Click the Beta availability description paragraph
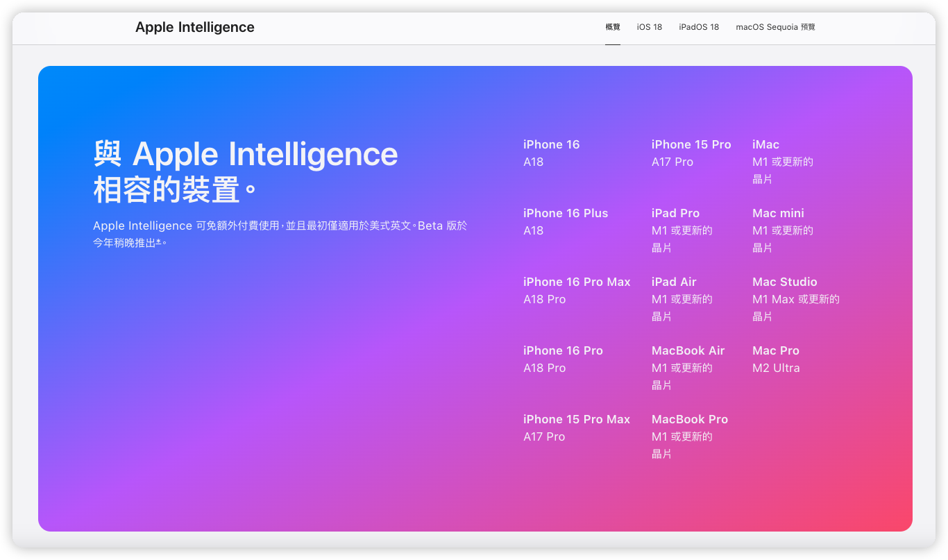948x560 pixels. click(280, 234)
